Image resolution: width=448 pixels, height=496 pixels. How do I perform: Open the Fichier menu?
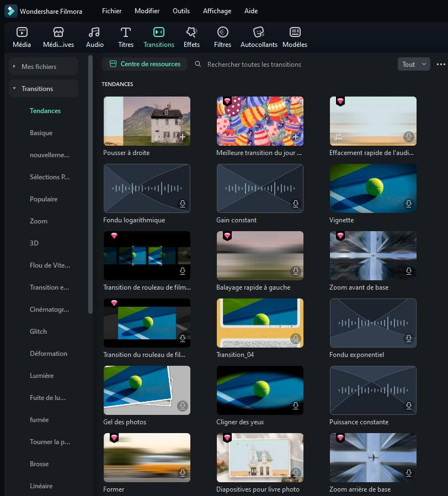click(111, 10)
